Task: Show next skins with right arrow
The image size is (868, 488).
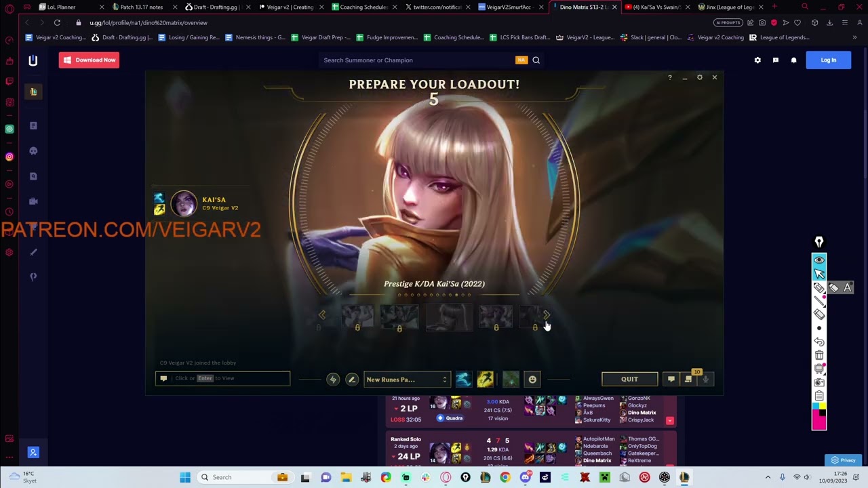Action: (x=547, y=315)
